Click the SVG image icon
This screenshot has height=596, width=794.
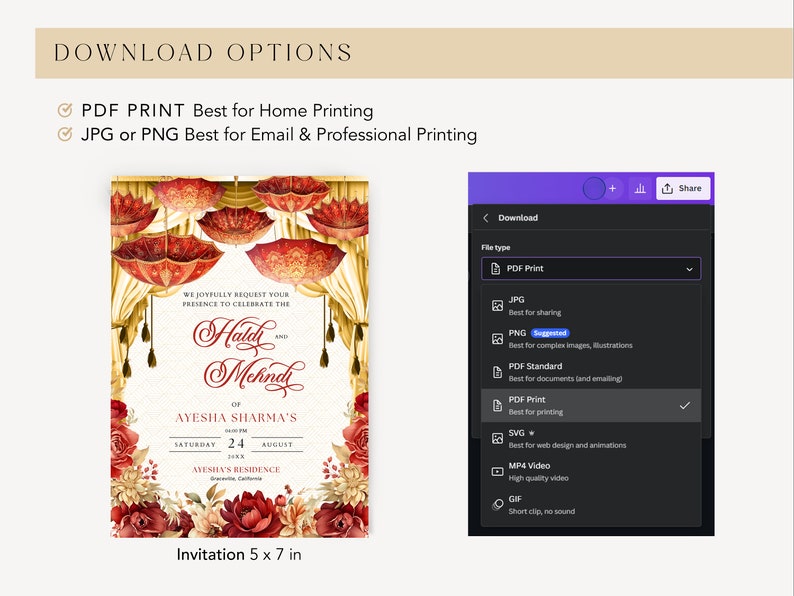tap(497, 439)
